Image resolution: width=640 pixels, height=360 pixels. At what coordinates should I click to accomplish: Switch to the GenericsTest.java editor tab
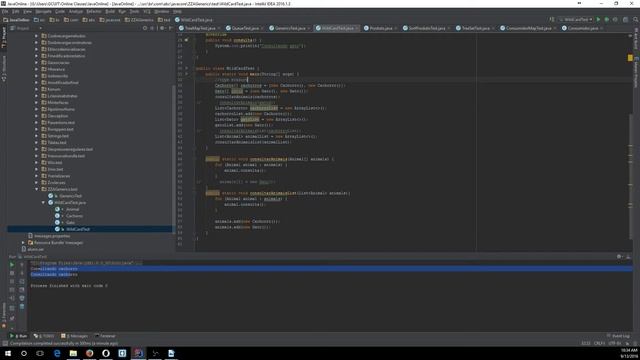point(290,28)
